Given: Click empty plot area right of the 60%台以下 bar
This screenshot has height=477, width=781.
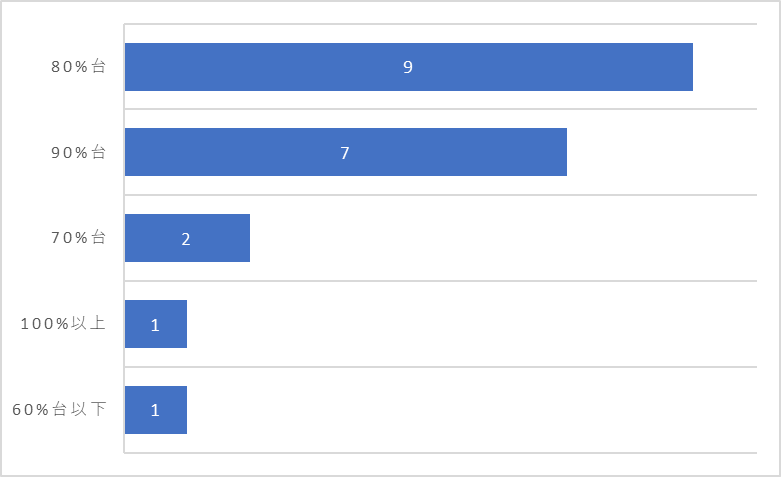Looking at the screenshot, I should click(x=472, y=410).
